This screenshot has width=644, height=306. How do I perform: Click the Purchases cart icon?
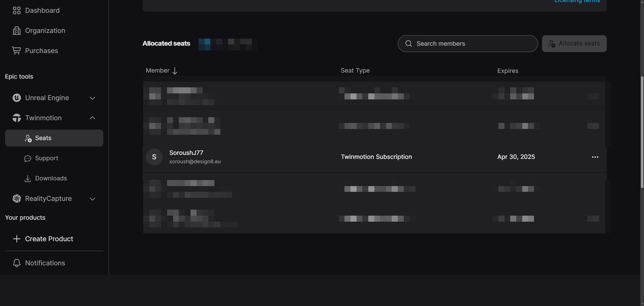pyautogui.click(x=16, y=51)
